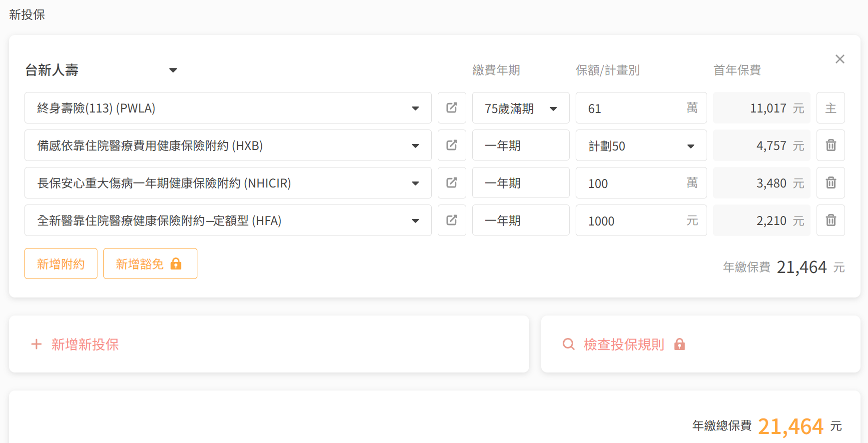Click the 新增附約 button
The height and width of the screenshot is (443, 868).
61,264
